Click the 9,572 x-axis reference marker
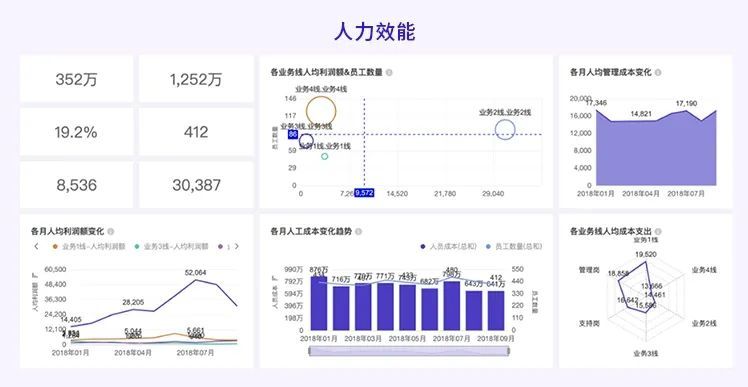Image resolution: width=748 pixels, height=387 pixels. click(x=364, y=193)
